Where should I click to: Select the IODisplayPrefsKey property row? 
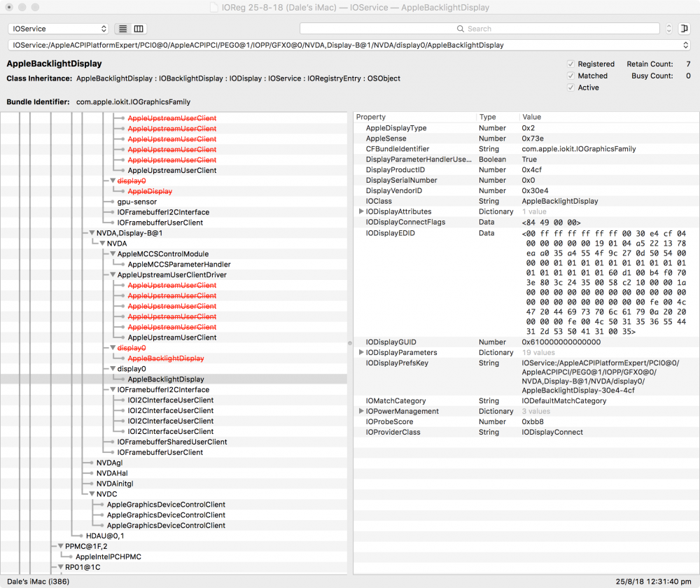pyautogui.click(x=526, y=377)
